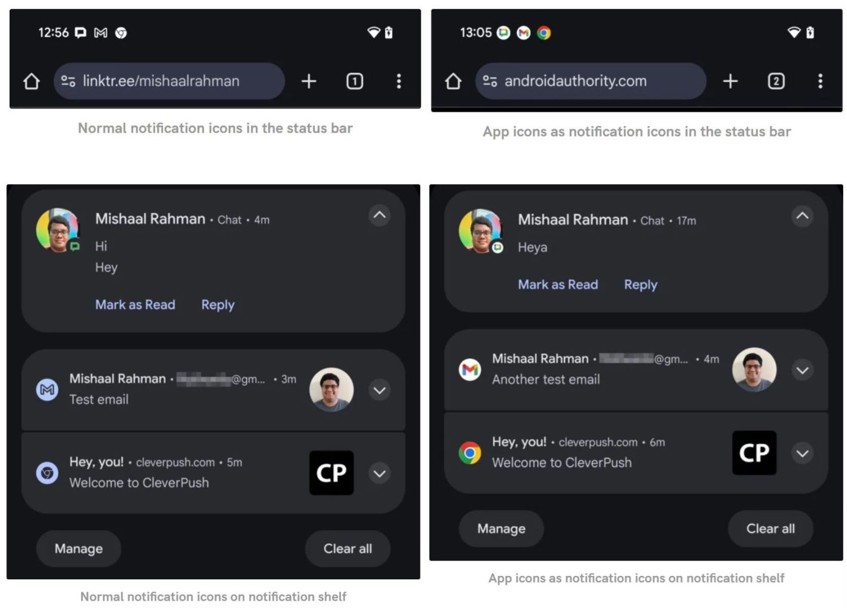Expand the Test email notification
This screenshot has width=847, height=616.
pos(379,390)
